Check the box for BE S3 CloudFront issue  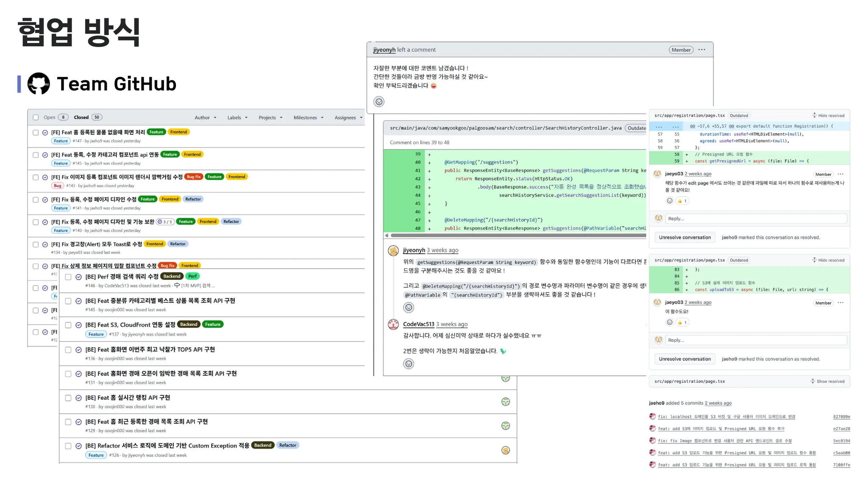pos(68,325)
